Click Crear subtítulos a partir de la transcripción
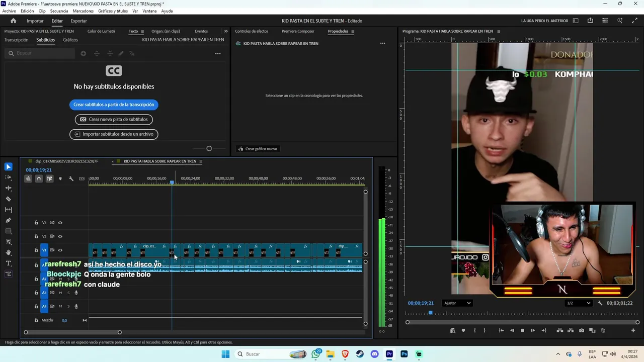 tap(114, 105)
